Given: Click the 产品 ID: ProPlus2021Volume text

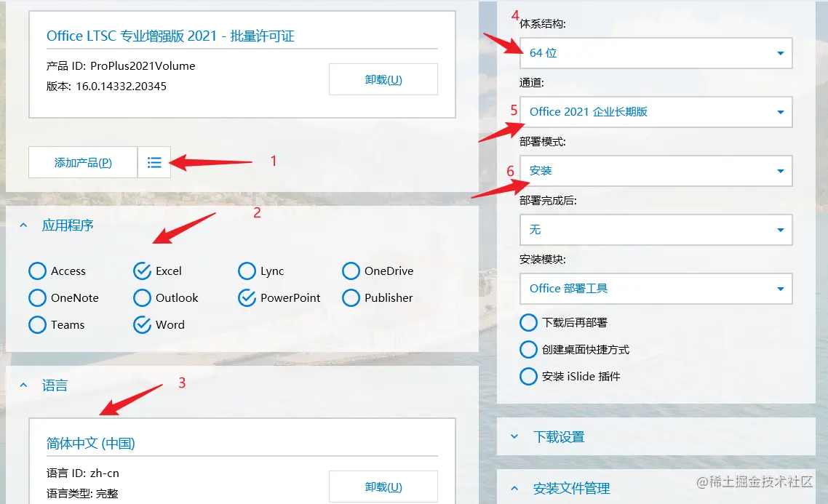Looking at the screenshot, I should pos(121,66).
